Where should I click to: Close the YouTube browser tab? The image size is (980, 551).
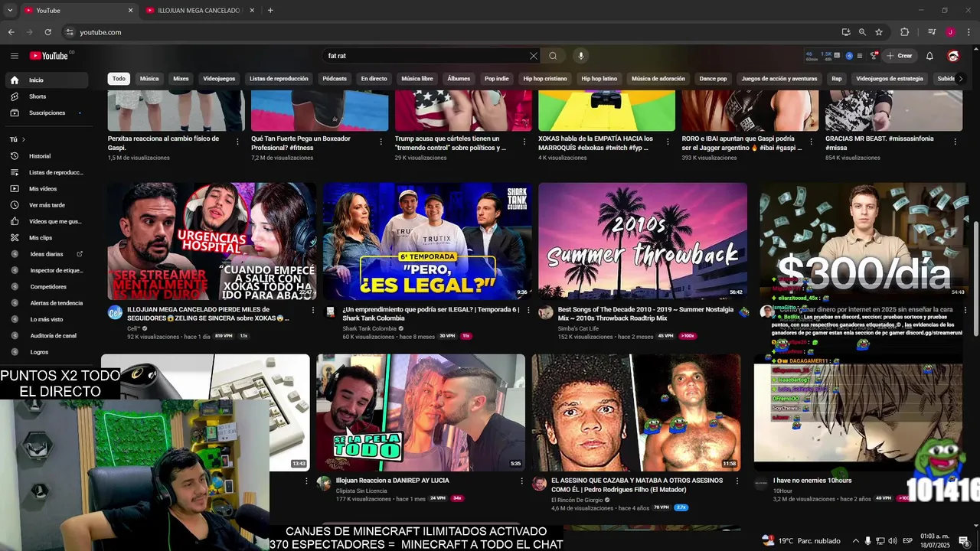click(x=130, y=10)
